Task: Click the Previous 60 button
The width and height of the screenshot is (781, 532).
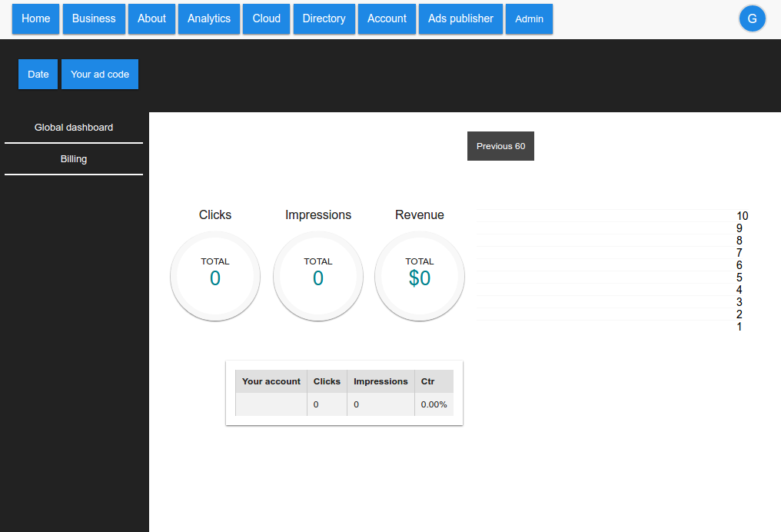Action: [x=500, y=146]
